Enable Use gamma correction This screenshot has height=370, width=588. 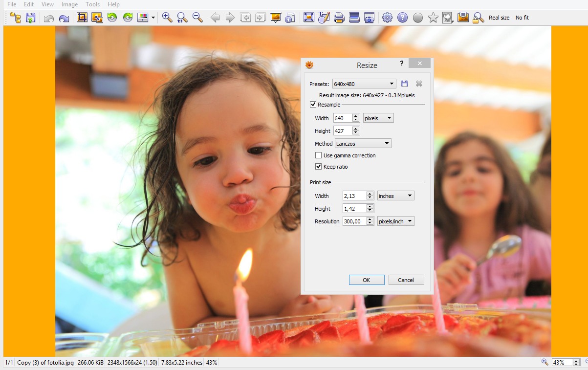click(318, 155)
